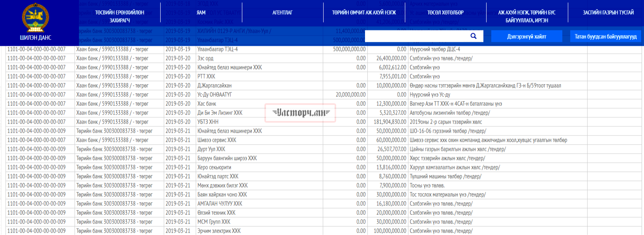Click amount 7,955,001.00
The image size is (644, 235).
pos(393,77)
